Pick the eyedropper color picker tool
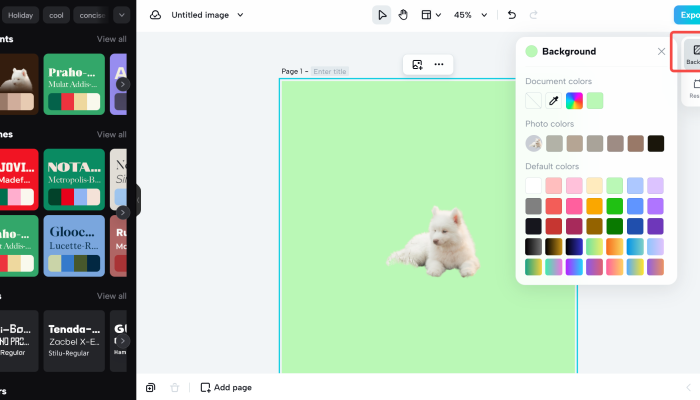The image size is (700, 400). (554, 100)
